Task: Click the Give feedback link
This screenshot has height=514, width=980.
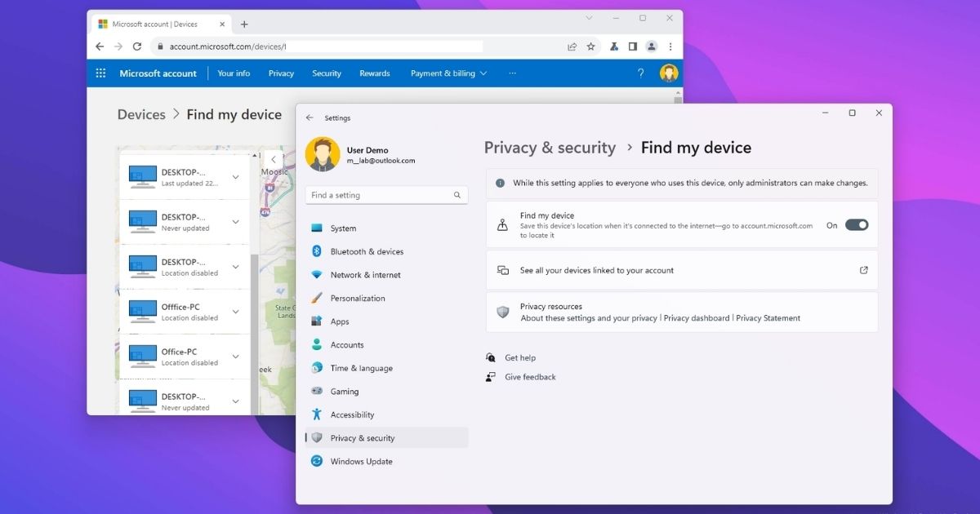Action: [x=530, y=377]
